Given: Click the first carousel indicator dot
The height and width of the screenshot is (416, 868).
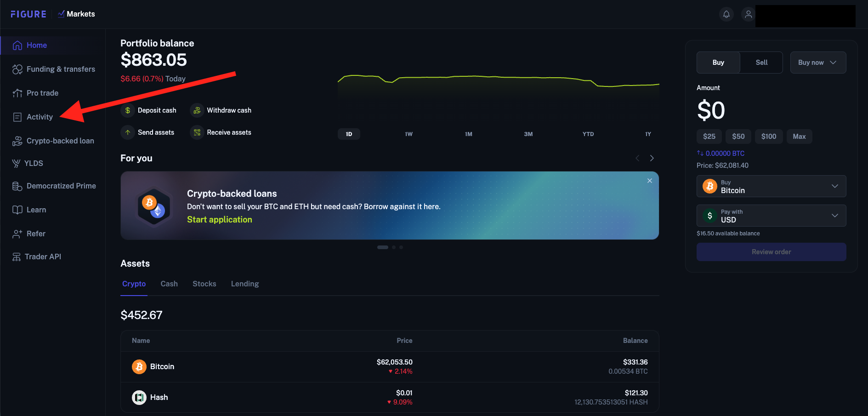Looking at the screenshot, I should [383, 247].
